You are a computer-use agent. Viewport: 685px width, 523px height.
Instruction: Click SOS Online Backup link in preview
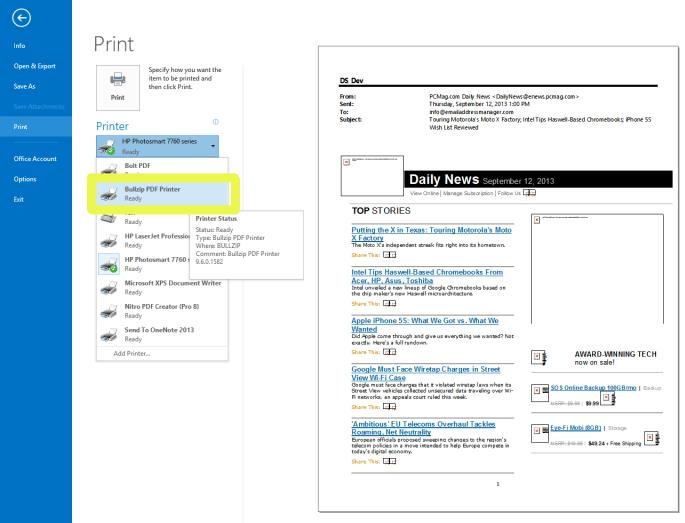pos(593,388)
